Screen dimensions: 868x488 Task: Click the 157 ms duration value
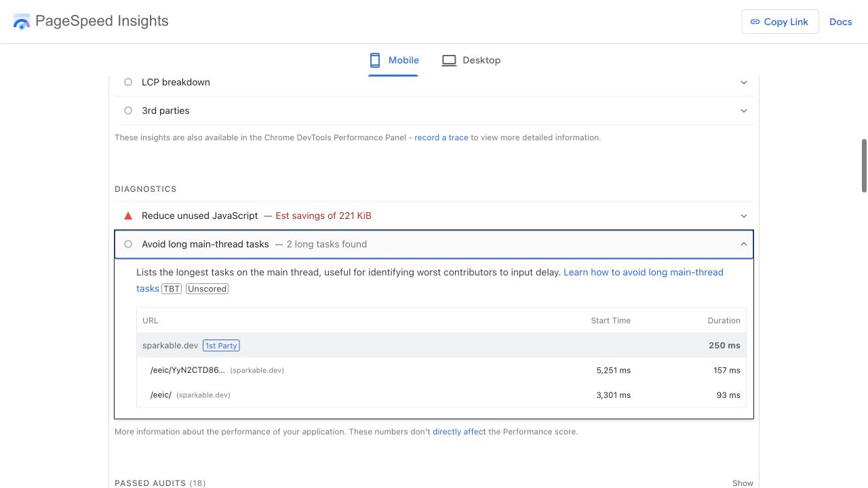click(726, 370)
